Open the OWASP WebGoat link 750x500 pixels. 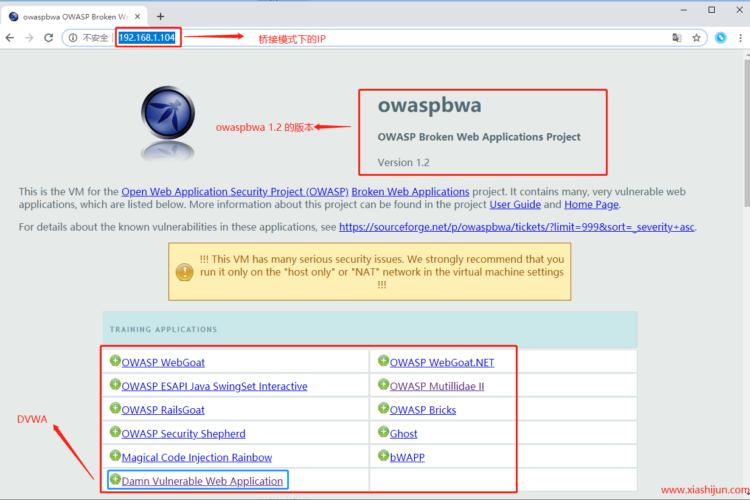(x=163, y=363)
